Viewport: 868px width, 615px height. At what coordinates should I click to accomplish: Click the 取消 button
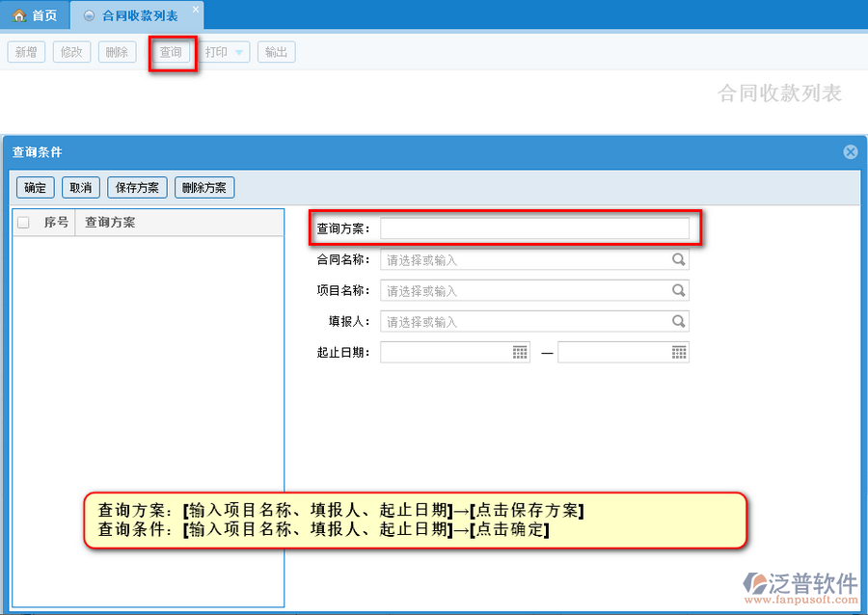(80, 188)
